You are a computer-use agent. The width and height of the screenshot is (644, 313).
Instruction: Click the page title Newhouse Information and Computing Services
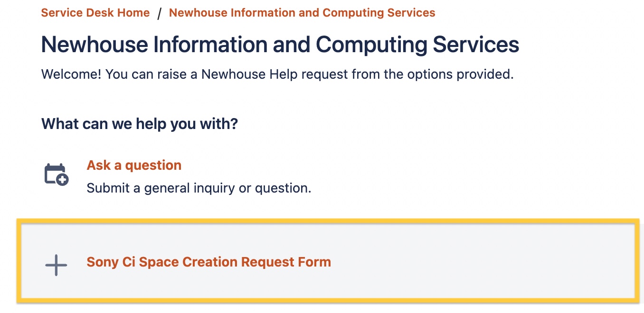(280, 45)
